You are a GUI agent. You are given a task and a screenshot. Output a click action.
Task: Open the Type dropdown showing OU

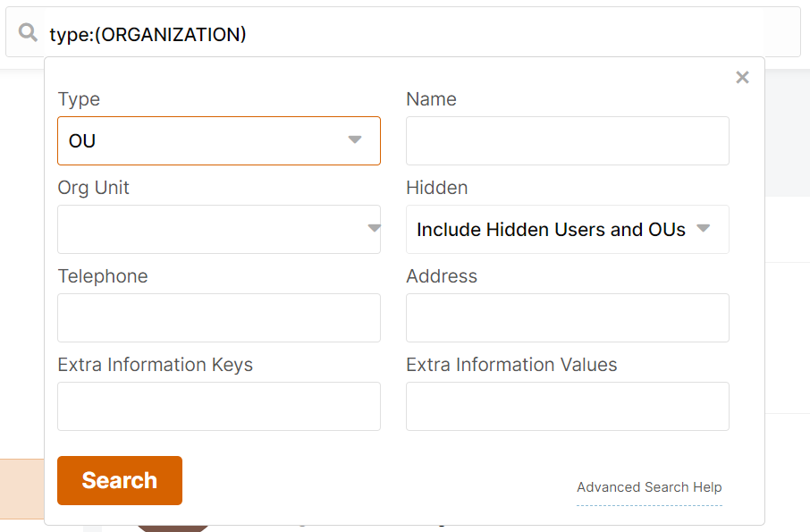click(219, 141)
